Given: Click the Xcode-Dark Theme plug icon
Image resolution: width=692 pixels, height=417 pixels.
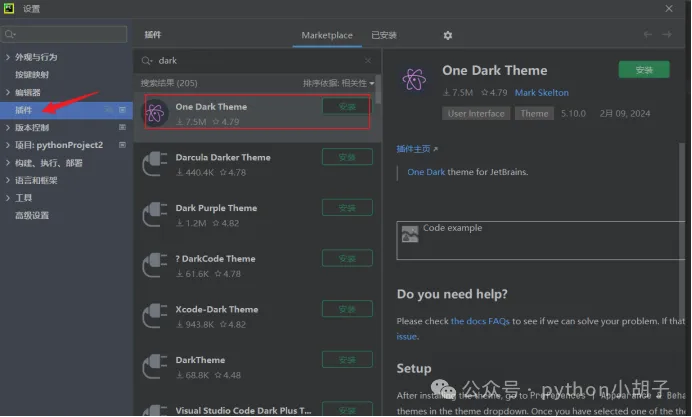Looking at the screenshot, I should point(155,316).
